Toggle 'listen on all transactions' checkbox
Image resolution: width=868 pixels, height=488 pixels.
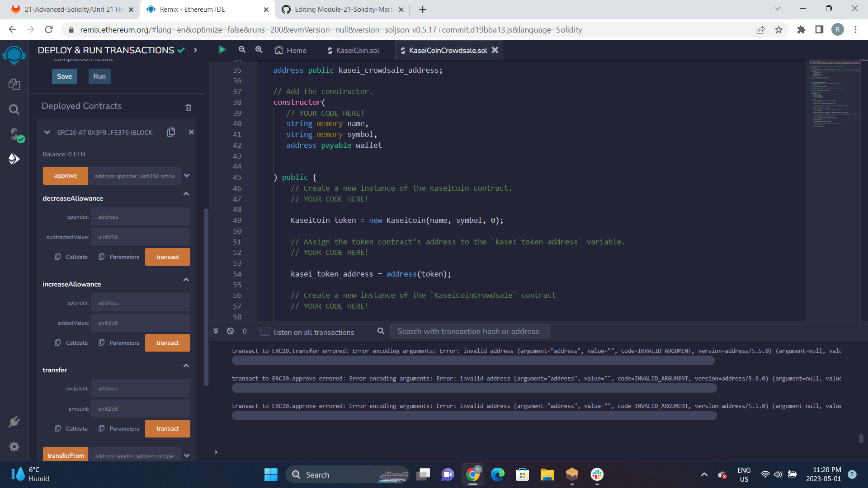click(265, 331)
